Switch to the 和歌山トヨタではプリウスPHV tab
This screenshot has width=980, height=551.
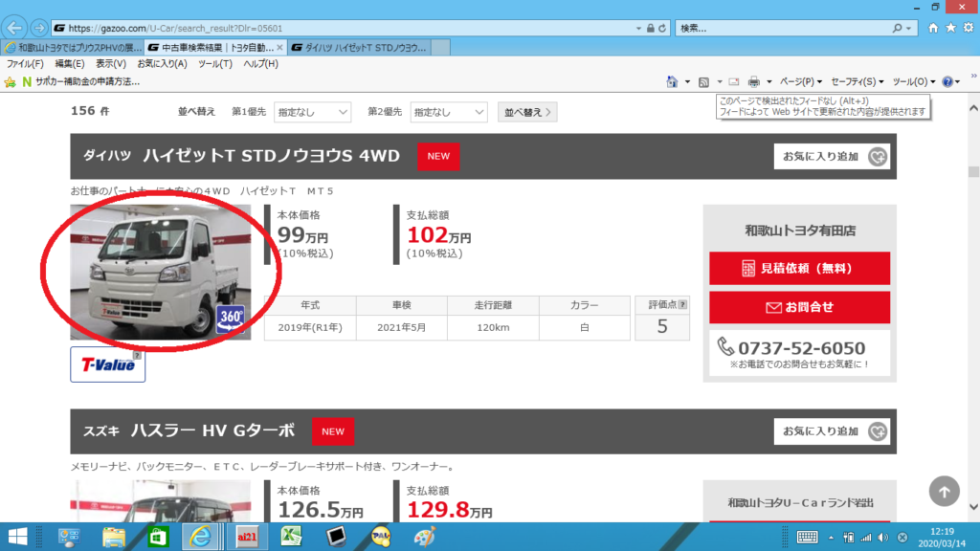73,48
